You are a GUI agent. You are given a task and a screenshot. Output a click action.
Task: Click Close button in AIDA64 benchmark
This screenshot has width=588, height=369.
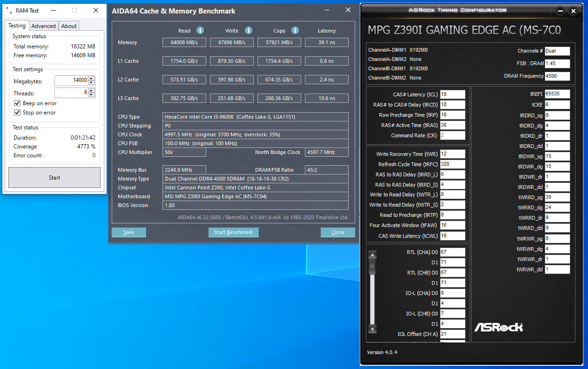[x=338, y=232]
